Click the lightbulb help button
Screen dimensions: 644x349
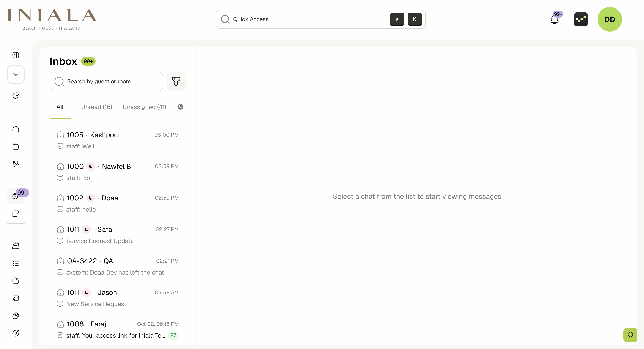tap(630, 335)
